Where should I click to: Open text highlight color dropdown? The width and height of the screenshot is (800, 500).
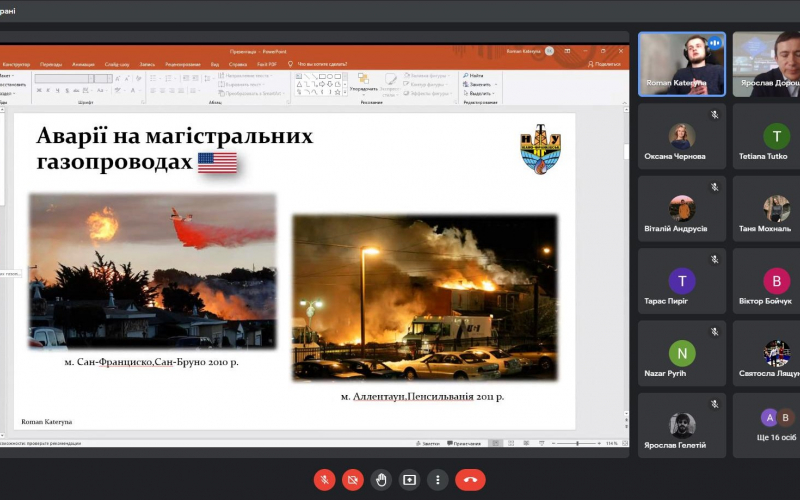click(119, 90)
